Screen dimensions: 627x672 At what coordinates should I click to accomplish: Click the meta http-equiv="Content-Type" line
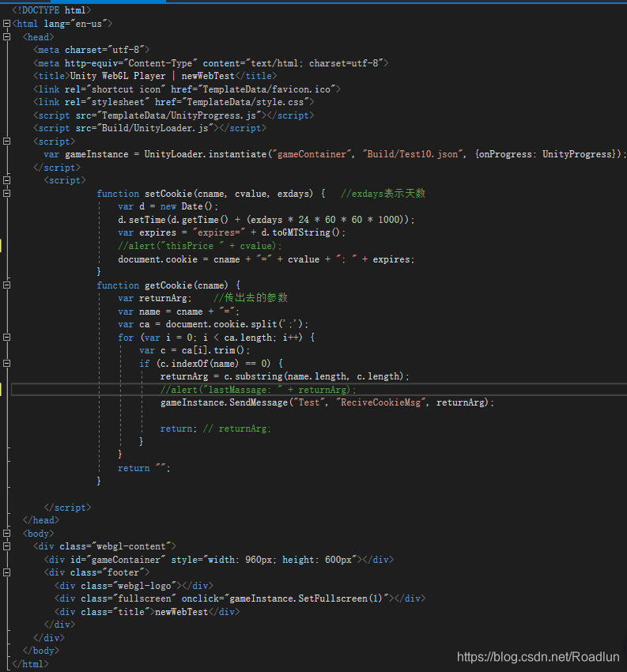tap(211, 63)
